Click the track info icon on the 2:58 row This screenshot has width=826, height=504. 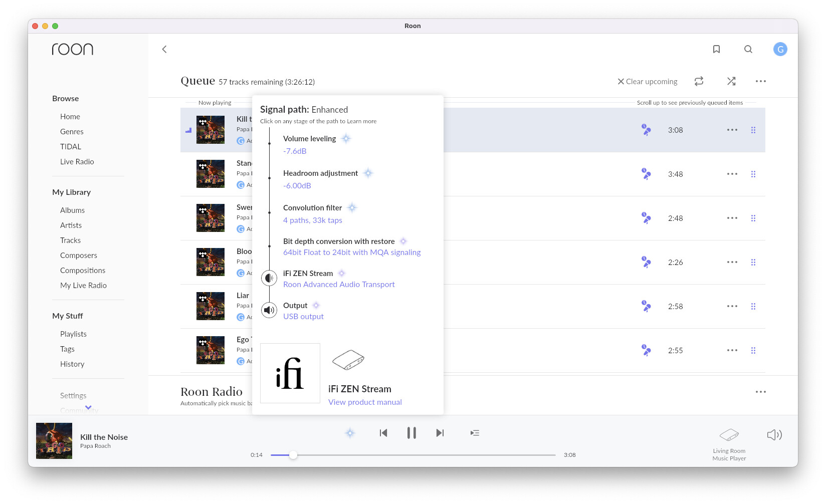click(646, 306)
